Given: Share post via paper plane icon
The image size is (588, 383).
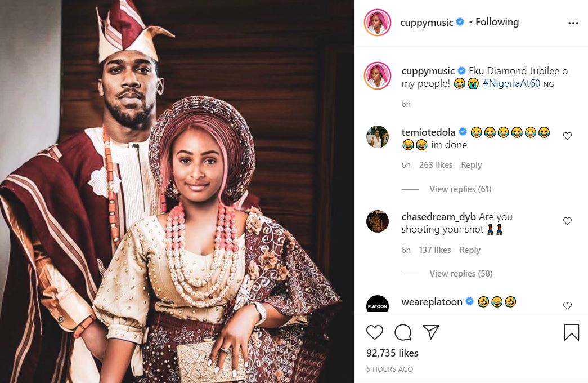Looking at the screenshot, I should coord(430,332).
